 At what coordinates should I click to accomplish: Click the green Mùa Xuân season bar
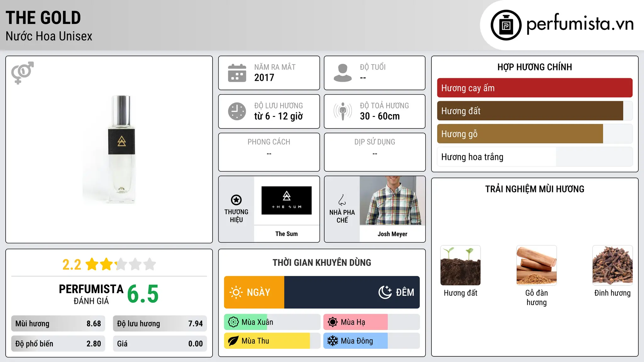coord(246,322)
